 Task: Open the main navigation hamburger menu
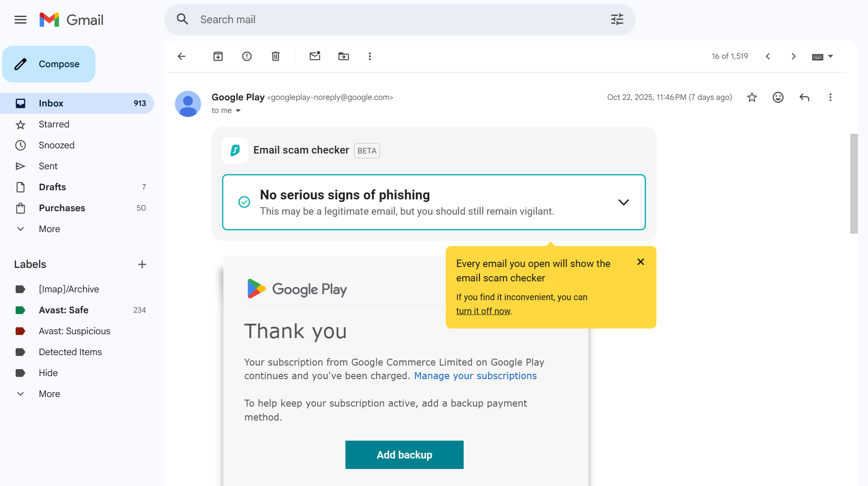20,20
